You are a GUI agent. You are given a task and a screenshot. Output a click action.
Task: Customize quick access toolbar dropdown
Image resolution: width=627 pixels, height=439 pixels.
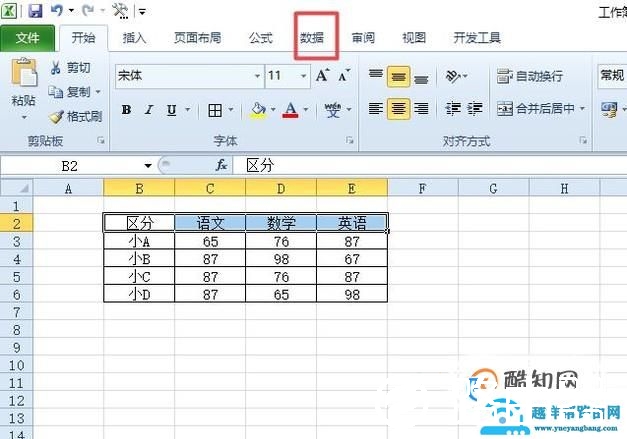(142, 11)
